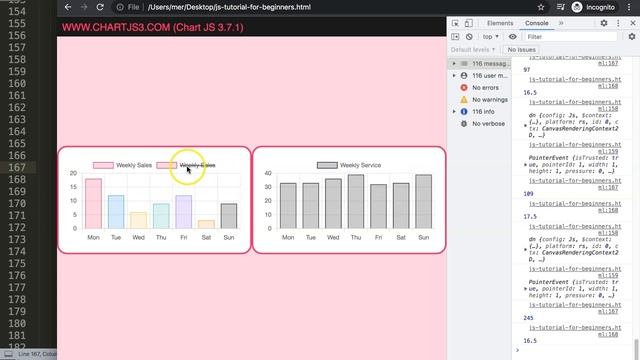Open console settings gear beside Filter
Viewport: 640px width, 360px height.
point(632,37)
